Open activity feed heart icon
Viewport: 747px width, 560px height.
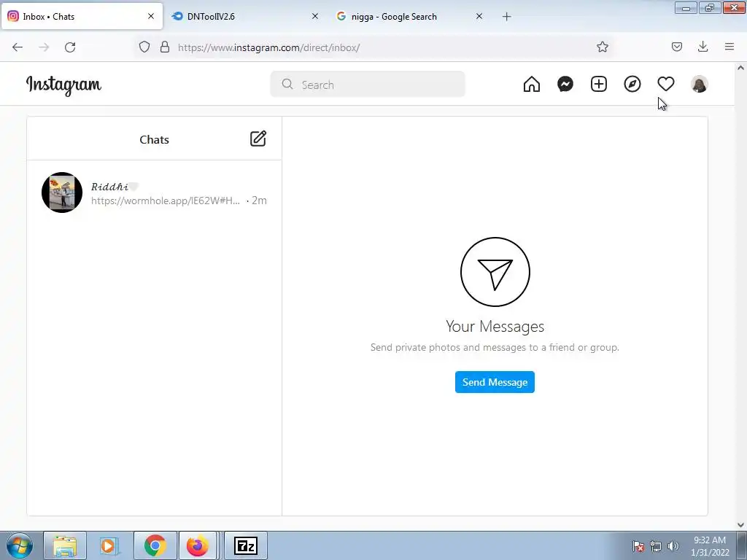tap(665, 85)
